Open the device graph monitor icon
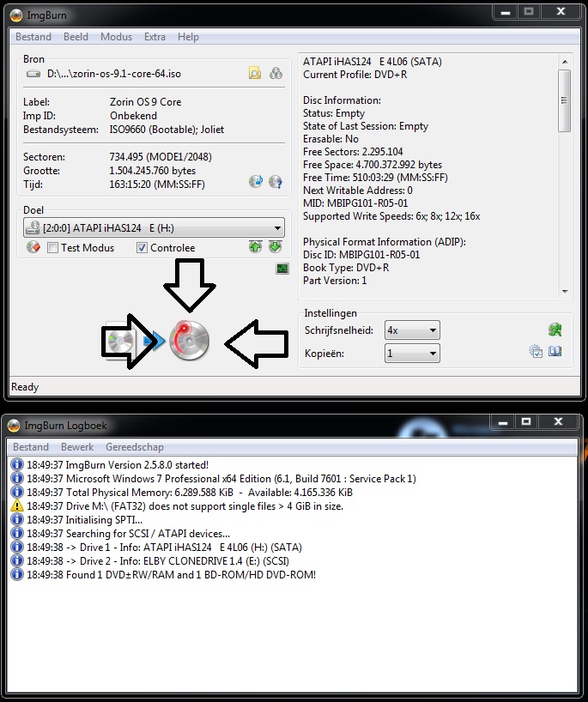Screen dimensions: 588x702 (x=282, y=268)
